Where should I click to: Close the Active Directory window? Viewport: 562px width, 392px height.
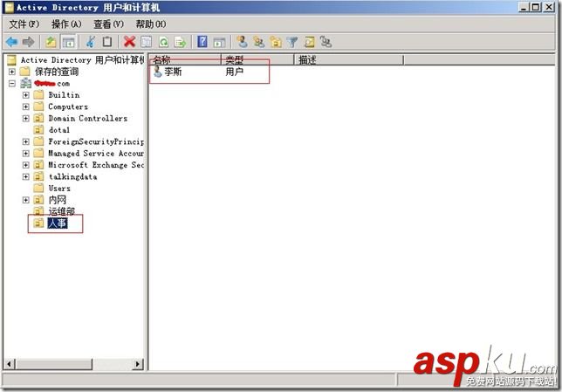549,7
